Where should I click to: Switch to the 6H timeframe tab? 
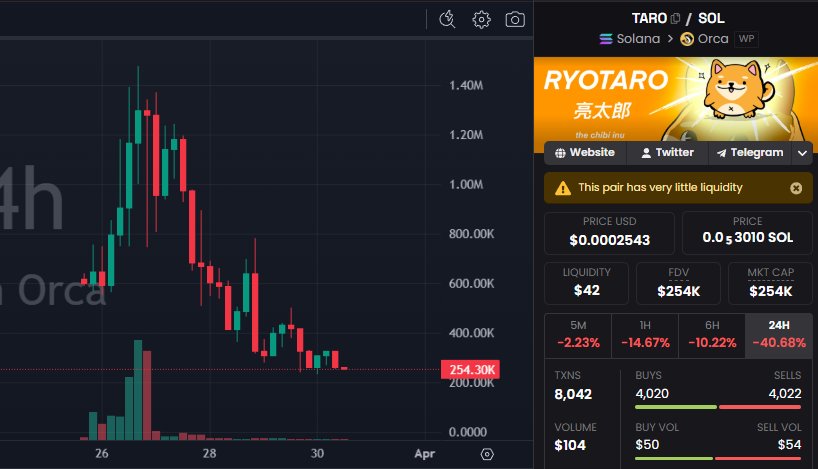711,334
